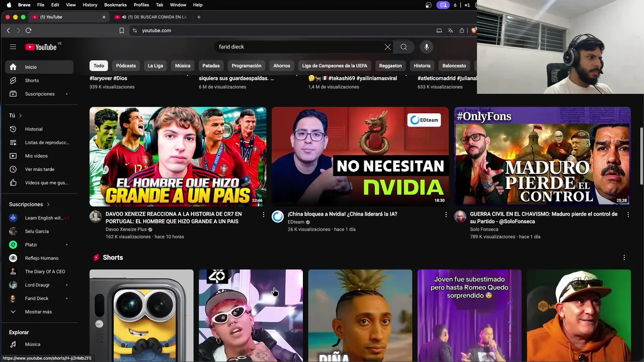This screenshot has width=644, height=362.
Task: Select the Pódcasts filter chip
Action: coord(126,66)
